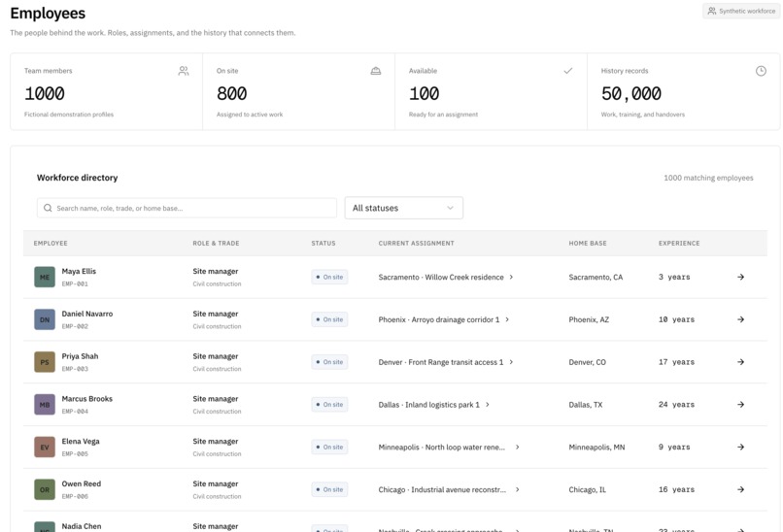Viewport: 783px width, 532px height.
Task: Select the name Owen Reed
Action: [82, 483]
